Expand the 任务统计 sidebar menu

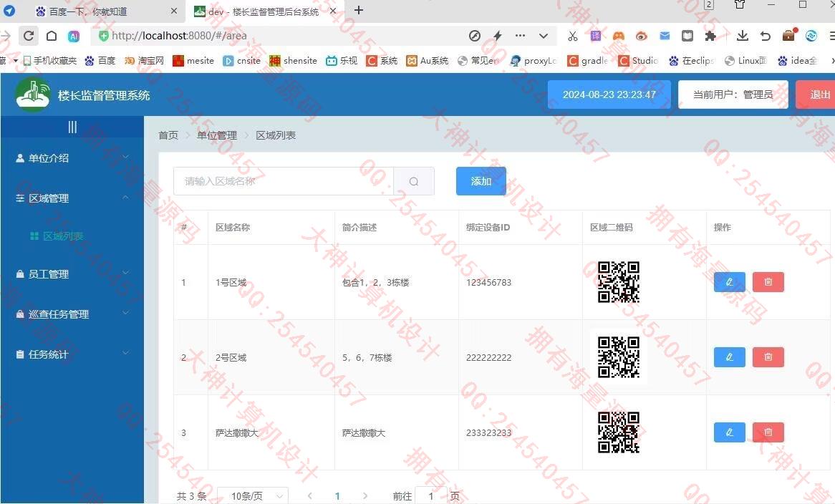click(72, 354)
